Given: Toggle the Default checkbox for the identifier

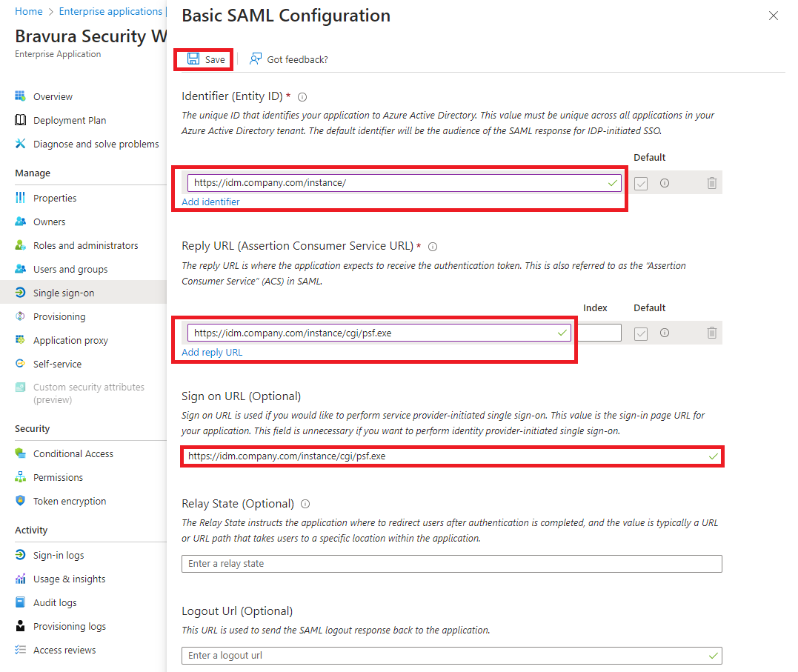Looking at the screenshot, I should (x=640, y=182).
